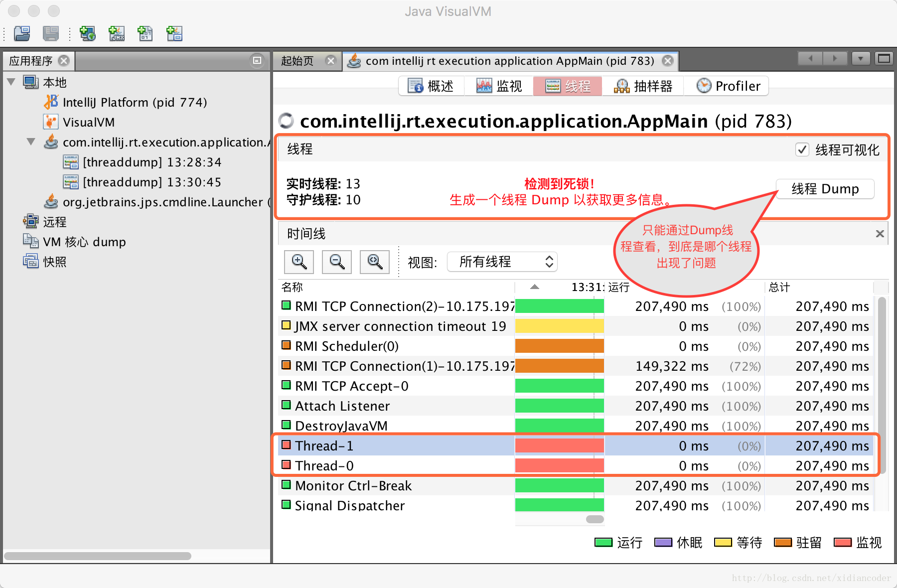
Task: Click the 149,322 ms running value
Action: pos(672,366)
